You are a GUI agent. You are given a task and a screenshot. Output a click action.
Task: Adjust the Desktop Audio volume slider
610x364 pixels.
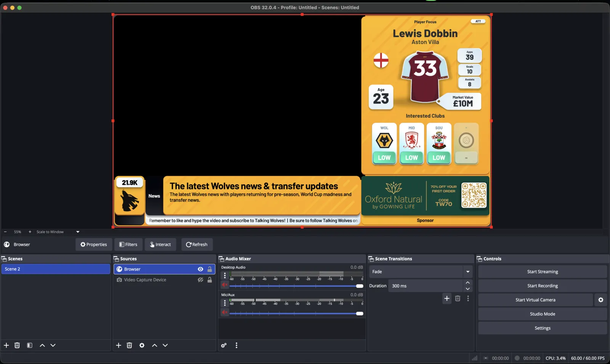click(x=296, y=286)
